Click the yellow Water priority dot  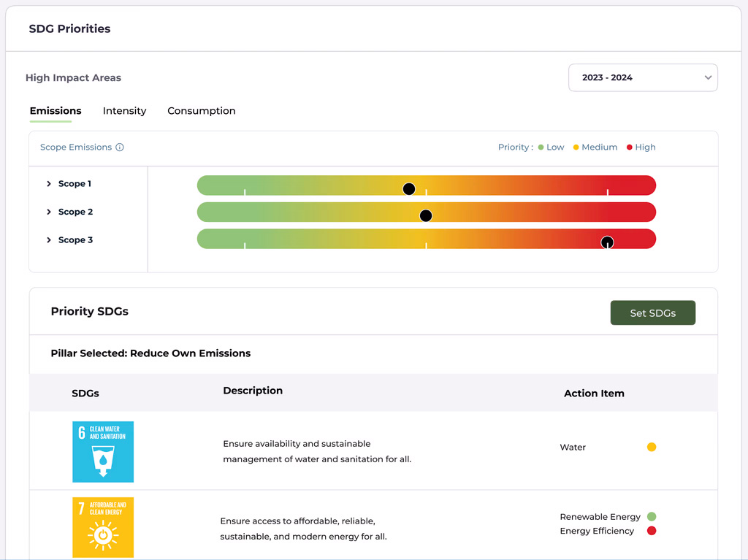[x=652, y=447]
